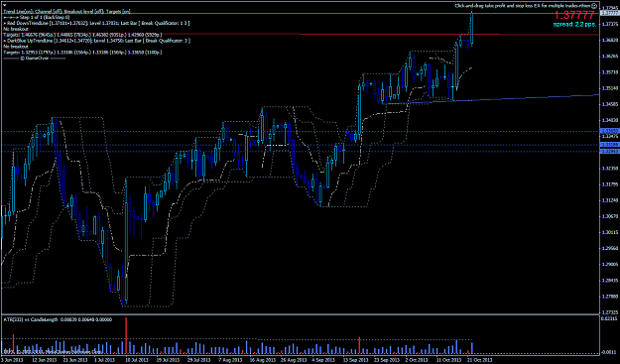620x364 pixels.
Task: Click the 'Step 1 of 1 (BackStep 0)' line
Action: [x=37, y=18]
